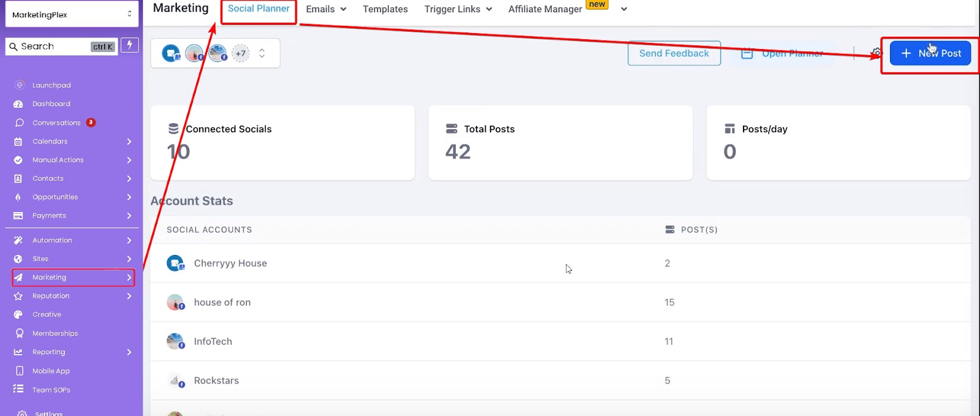Open Launchpad from sidebar icon
This screenshot has width=980, height=416.
coord(19,85)
